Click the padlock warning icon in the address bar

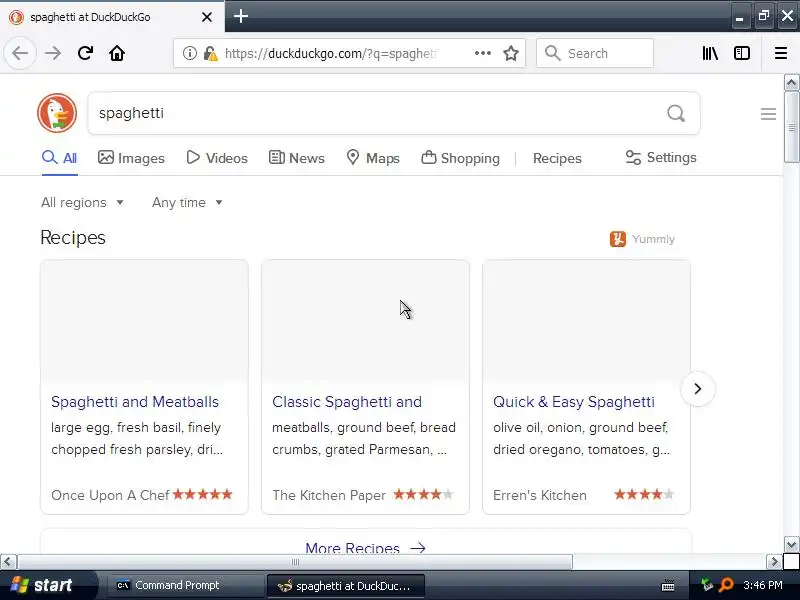(x=210, y=53)
